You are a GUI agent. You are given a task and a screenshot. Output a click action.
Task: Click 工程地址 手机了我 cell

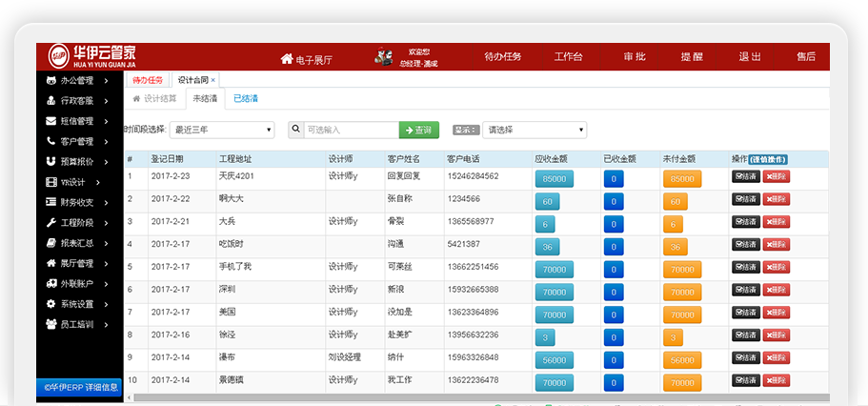click(x=235, y=267)
